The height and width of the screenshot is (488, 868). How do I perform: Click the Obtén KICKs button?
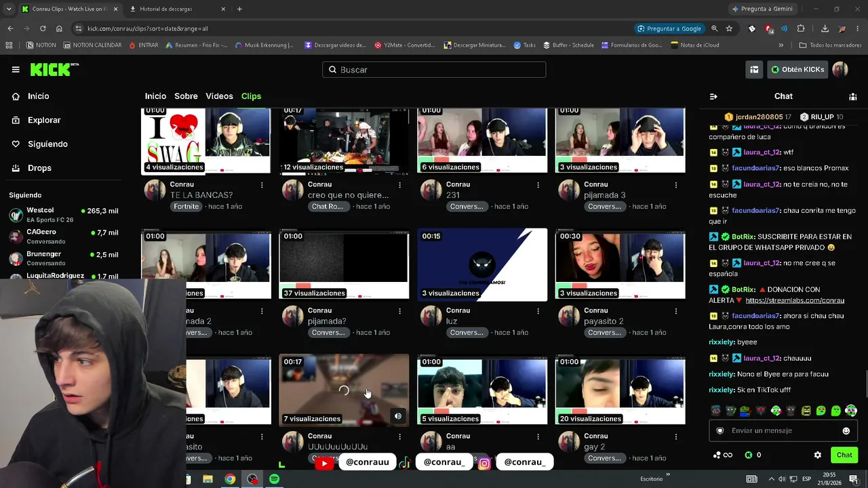(797, 69)
